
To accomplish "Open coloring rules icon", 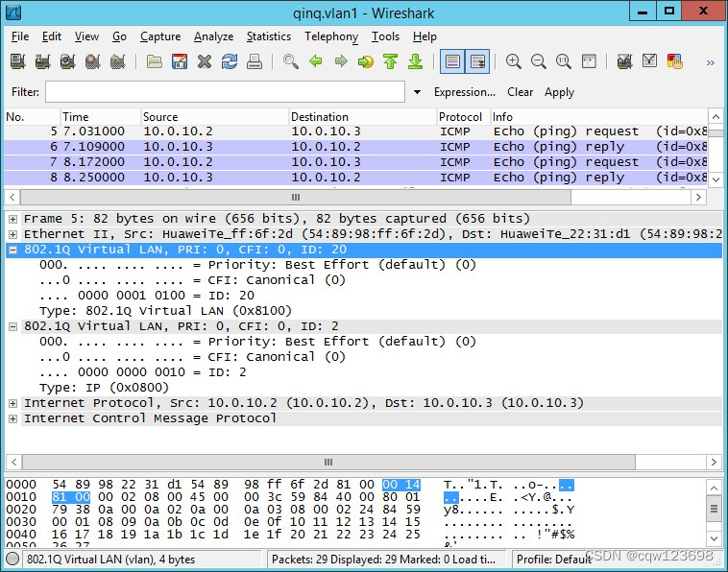I will (674, 61).
